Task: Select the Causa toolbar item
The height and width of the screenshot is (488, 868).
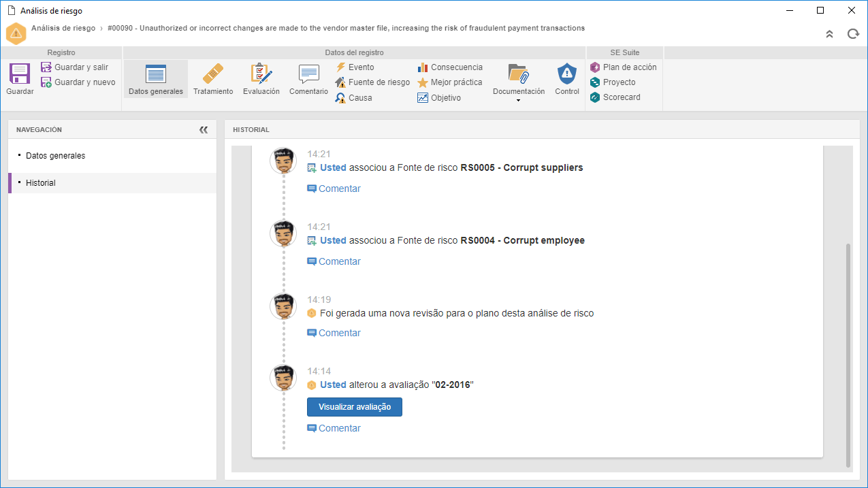Action: coord(353,98)
